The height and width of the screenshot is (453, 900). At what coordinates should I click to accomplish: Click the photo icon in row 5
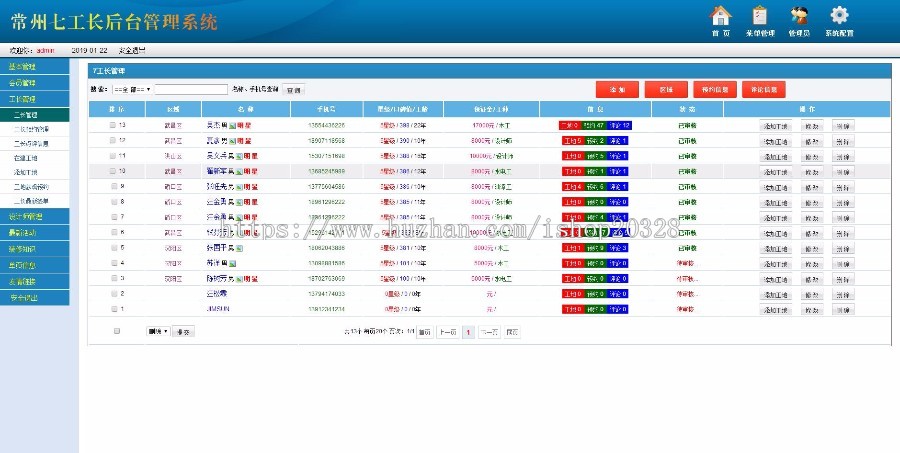[239, 248]
